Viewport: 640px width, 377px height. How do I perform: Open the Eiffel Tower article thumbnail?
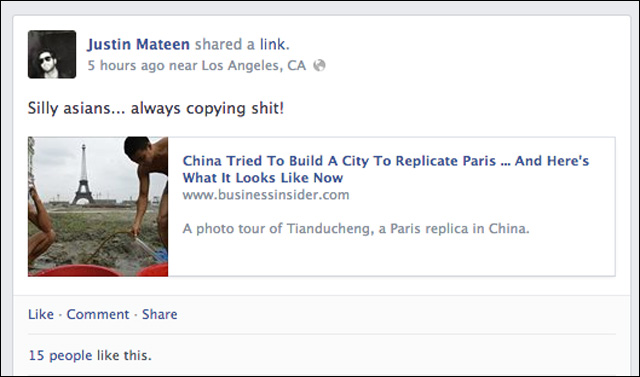point(98,206)
